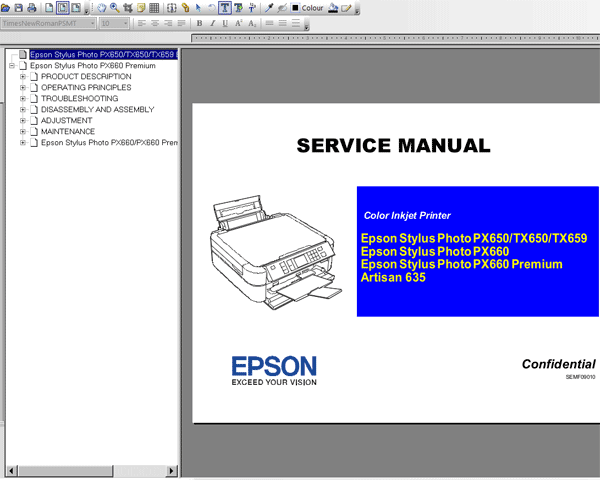
Task: Toggle Underline formatting
Action: point(225,24)
